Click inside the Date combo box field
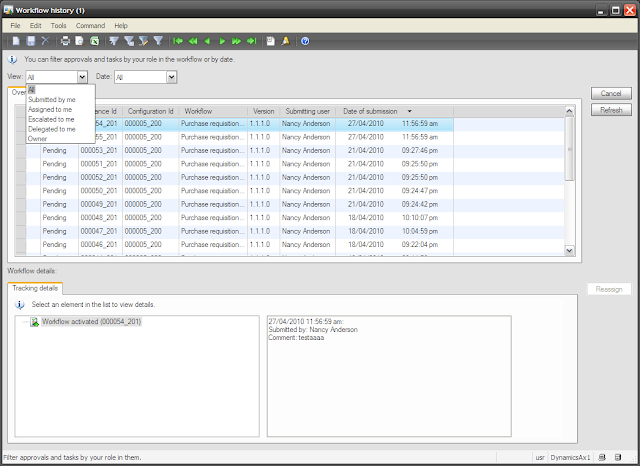Image resolution: width=640 pixels, height=466 pixels. click(141, 77)
